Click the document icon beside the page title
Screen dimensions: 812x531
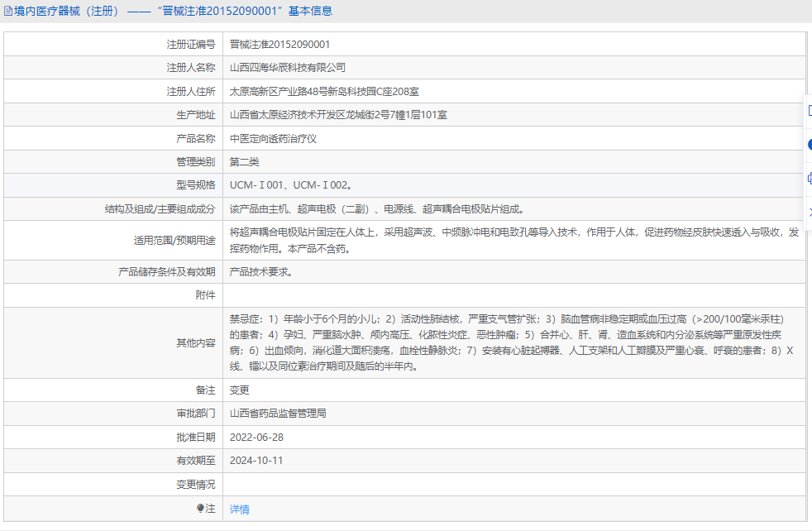[x=8, y=11]
